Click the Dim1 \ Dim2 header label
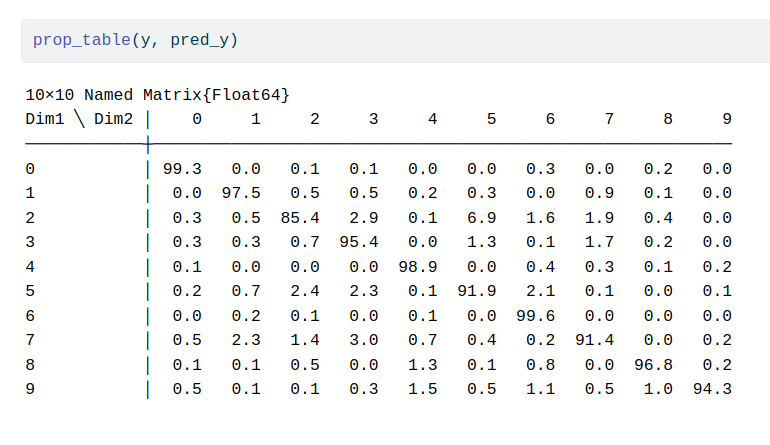The image size is (770, 445). point(79,119)
